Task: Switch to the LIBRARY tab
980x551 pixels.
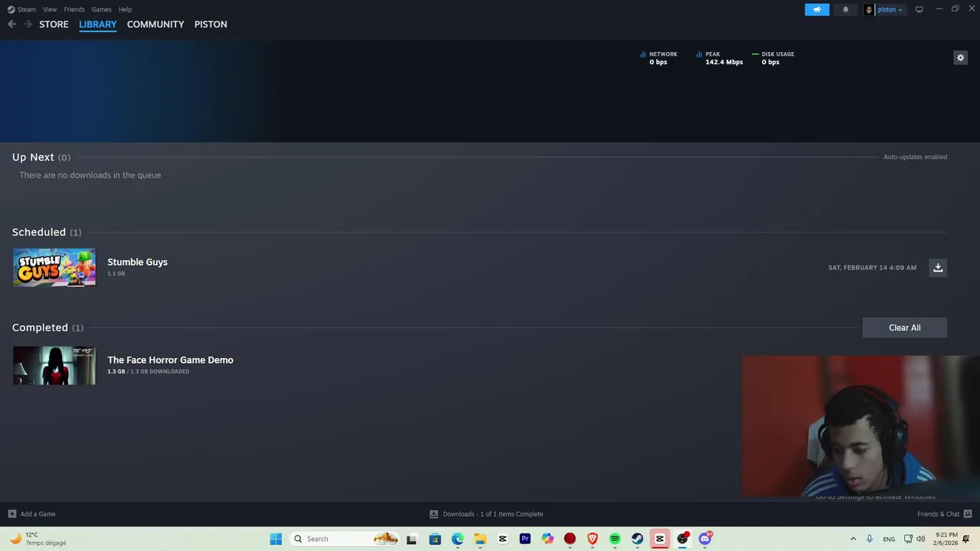Action: click(x=98, y=24)
